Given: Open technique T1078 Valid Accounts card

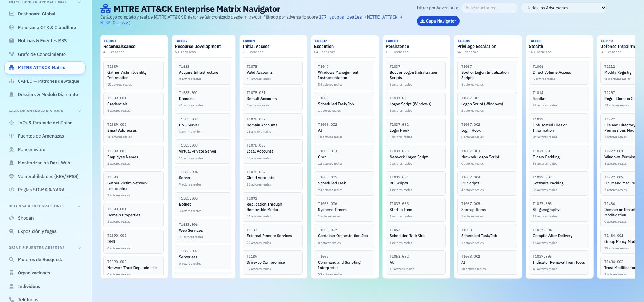Looking at the screenshot, I should [273, 72].
